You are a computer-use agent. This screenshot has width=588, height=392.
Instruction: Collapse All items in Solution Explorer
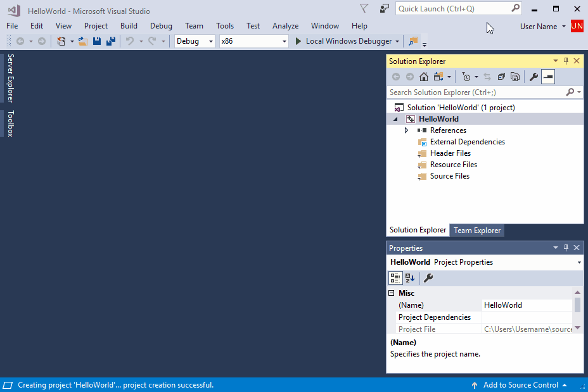click(x=501, y=76)
